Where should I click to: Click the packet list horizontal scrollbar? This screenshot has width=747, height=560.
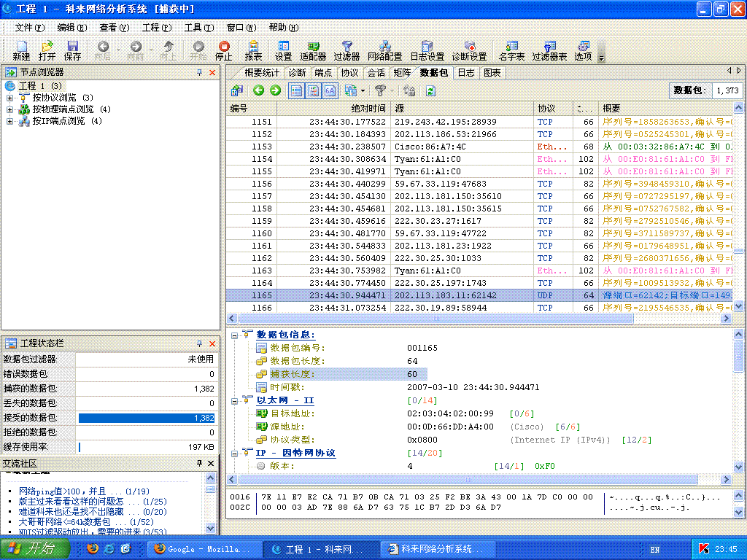[438, 319]
